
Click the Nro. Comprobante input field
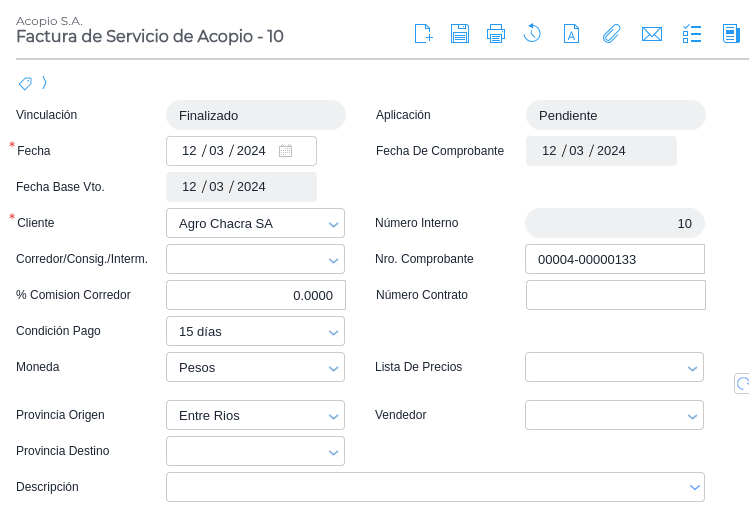pos(614,259)
